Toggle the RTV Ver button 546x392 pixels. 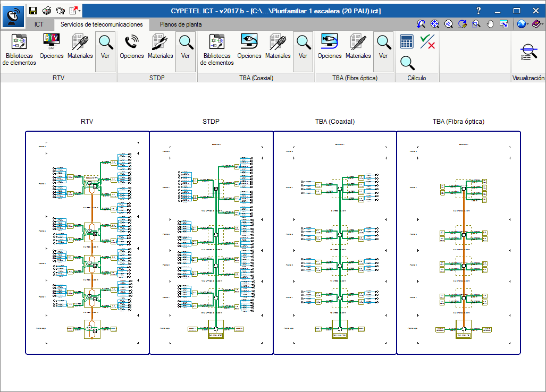pos(105,52)
